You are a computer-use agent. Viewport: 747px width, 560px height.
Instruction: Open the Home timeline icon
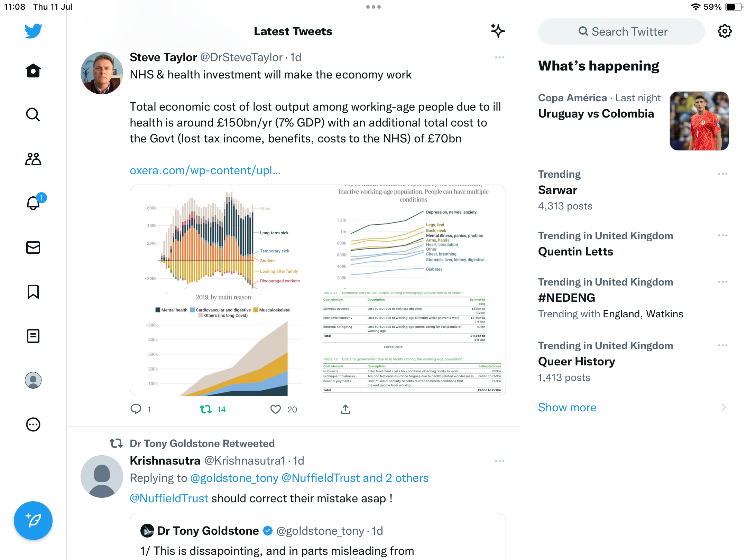(x=33, y=71)
